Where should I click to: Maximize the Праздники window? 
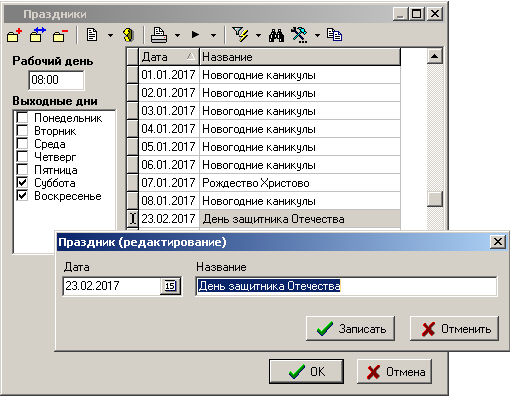(x=417, y=14)
